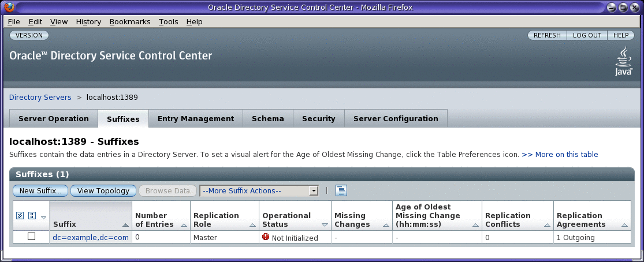
Task: Open the Table Preferences icon
Action: coord(341,190)
